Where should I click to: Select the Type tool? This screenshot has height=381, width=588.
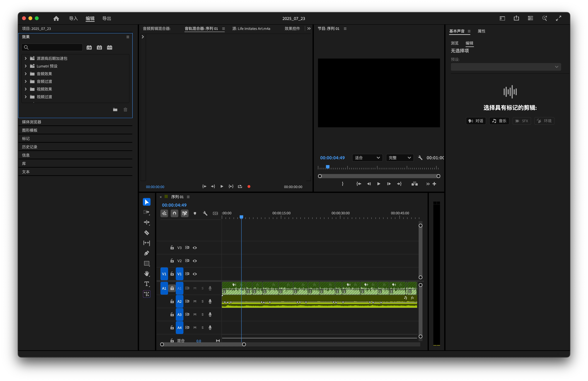(147, 284)
